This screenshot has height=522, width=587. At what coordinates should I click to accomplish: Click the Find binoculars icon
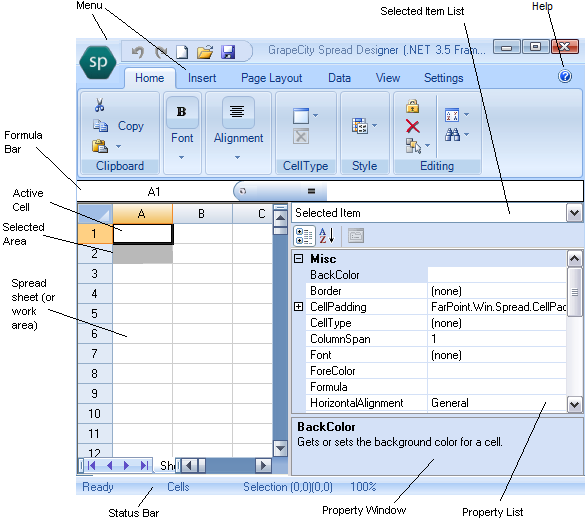tap(452, 134)
